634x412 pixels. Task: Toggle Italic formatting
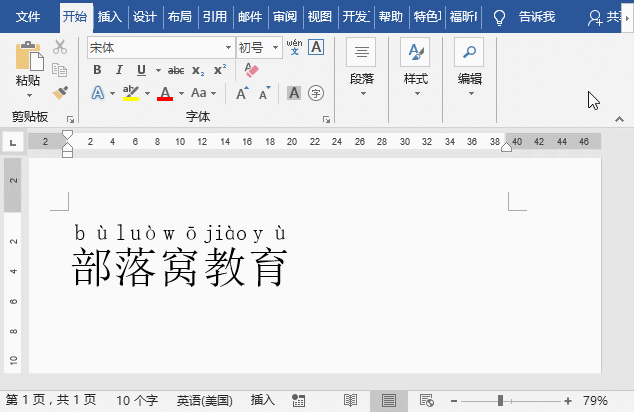119,70
